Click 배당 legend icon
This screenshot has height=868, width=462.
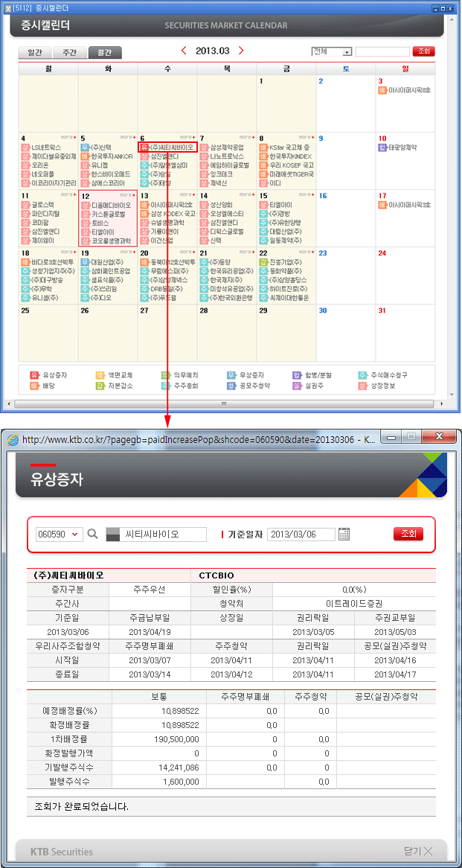[33, 386]
